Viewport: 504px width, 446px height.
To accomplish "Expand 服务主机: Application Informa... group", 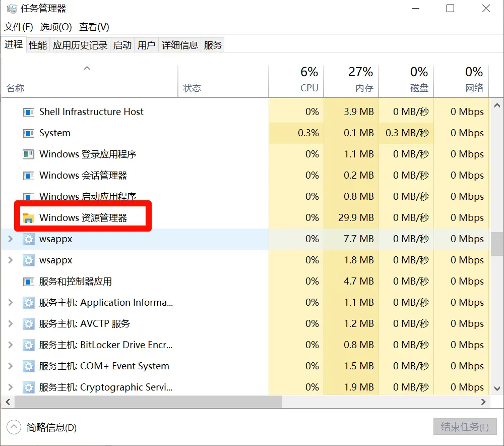I will pos(10,303).
